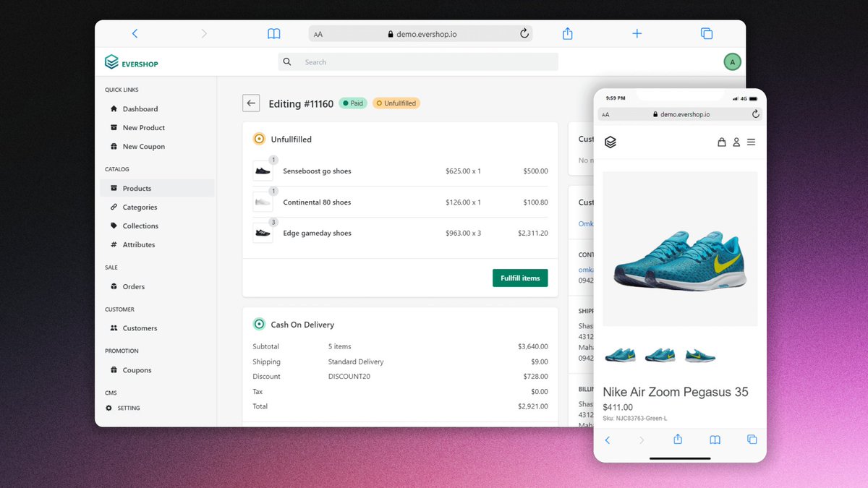The height and width of the screenshot is (488, 868).
Task: Click the Fullfill items button
Action: [x=520, y=278]
